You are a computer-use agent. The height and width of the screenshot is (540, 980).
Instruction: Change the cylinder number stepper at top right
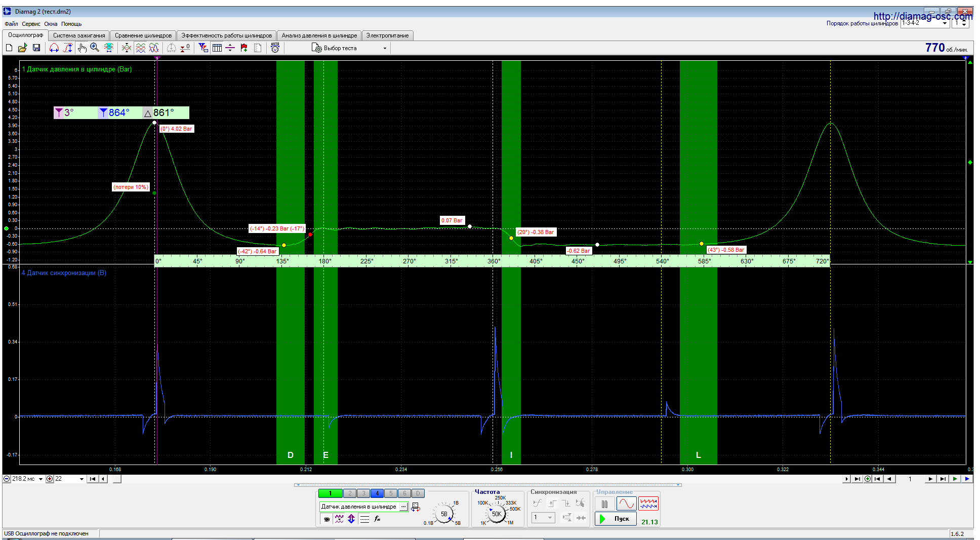pyautogui.click(x=964, y=23)
